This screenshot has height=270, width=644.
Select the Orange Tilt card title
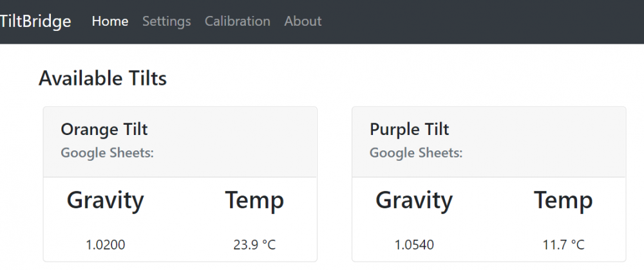pyautogui.click(x=104, y=129)
